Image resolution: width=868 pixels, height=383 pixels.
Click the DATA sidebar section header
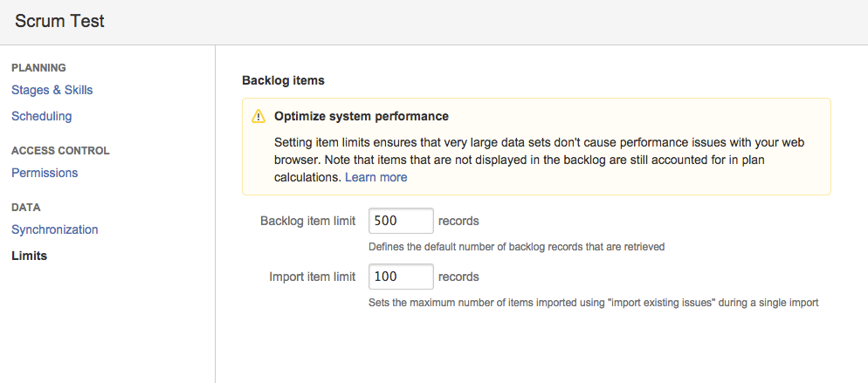point(26,208)
